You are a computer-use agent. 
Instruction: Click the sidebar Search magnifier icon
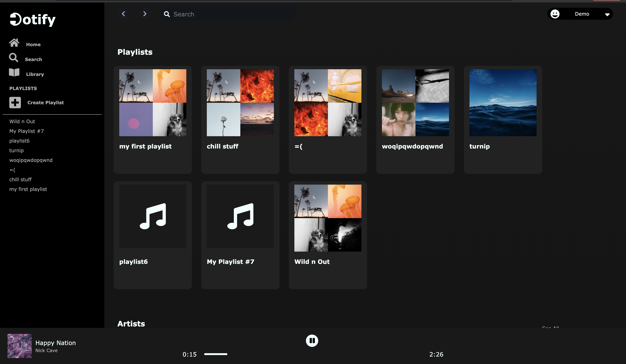pos(14,58)
